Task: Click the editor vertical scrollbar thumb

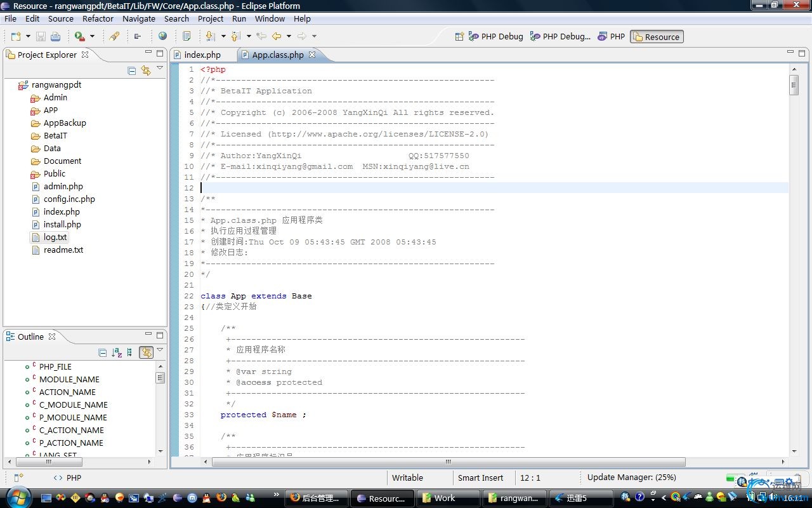Action: 794,84
